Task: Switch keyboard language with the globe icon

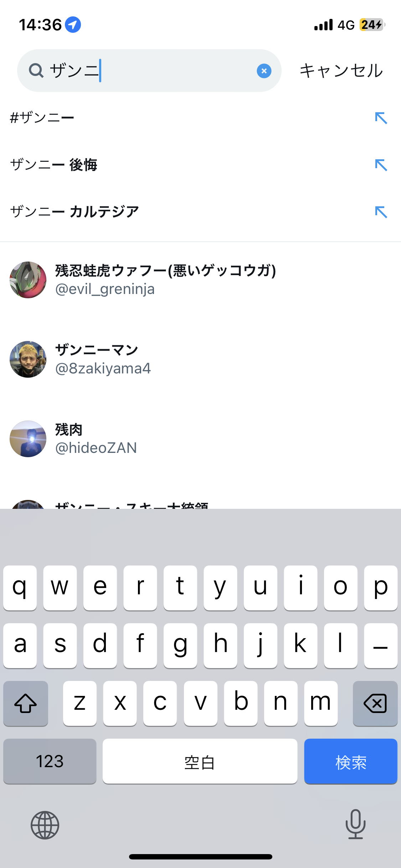Action: tap(45, 825)
